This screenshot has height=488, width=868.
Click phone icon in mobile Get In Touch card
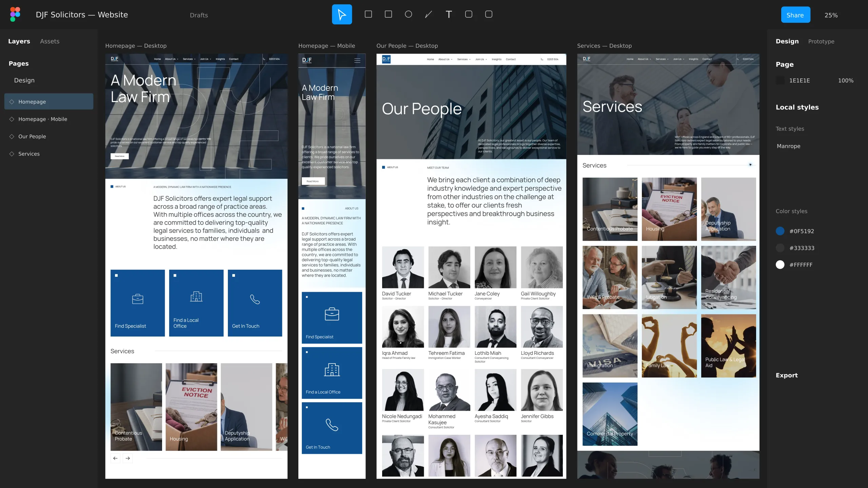(x=332, y=425)
